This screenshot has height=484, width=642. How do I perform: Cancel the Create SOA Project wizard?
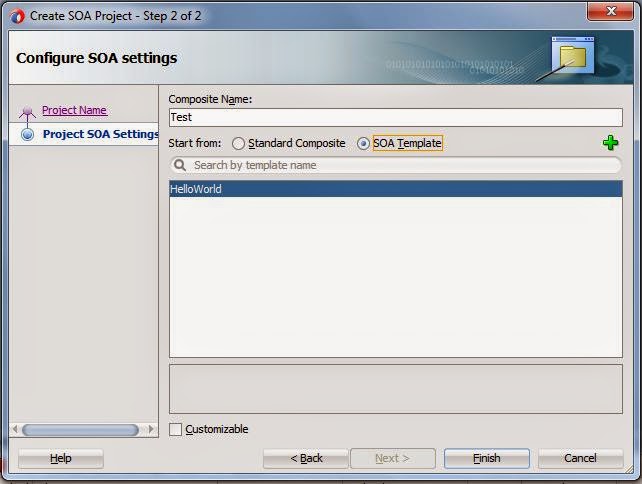pos(580,458)
